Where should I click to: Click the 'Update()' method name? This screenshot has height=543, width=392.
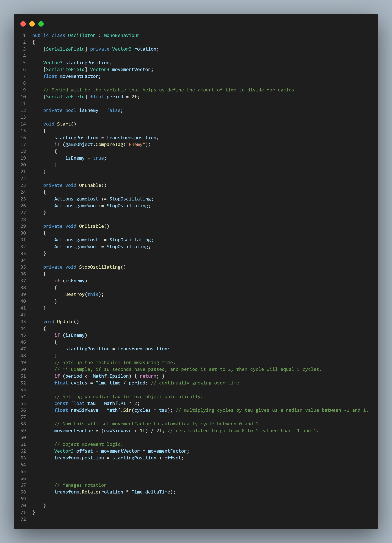click(x=68, y=322)
